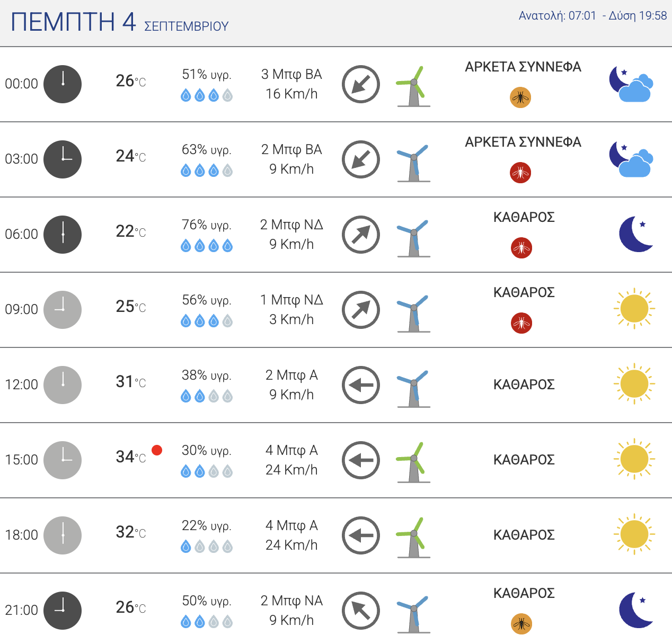Click the sunrise and sunset times text
Screen dimensions: 672x644
[593, 16]
